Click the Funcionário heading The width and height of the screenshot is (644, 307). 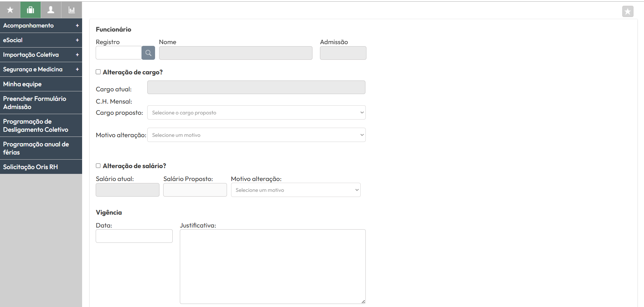113,29
